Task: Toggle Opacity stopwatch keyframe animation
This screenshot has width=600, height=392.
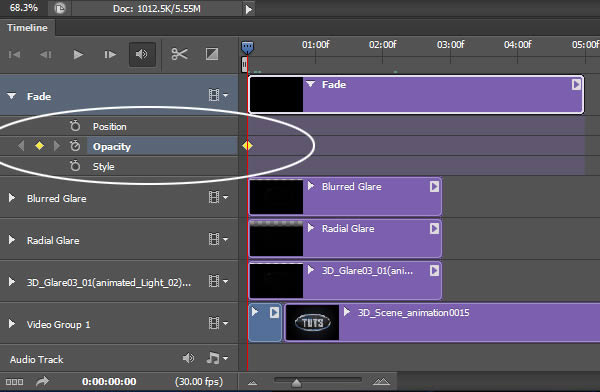Action: [x=75, y=146]
